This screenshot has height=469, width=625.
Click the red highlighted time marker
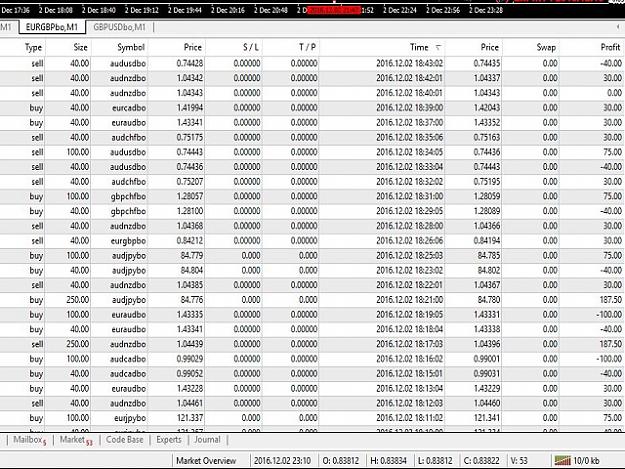334,10
